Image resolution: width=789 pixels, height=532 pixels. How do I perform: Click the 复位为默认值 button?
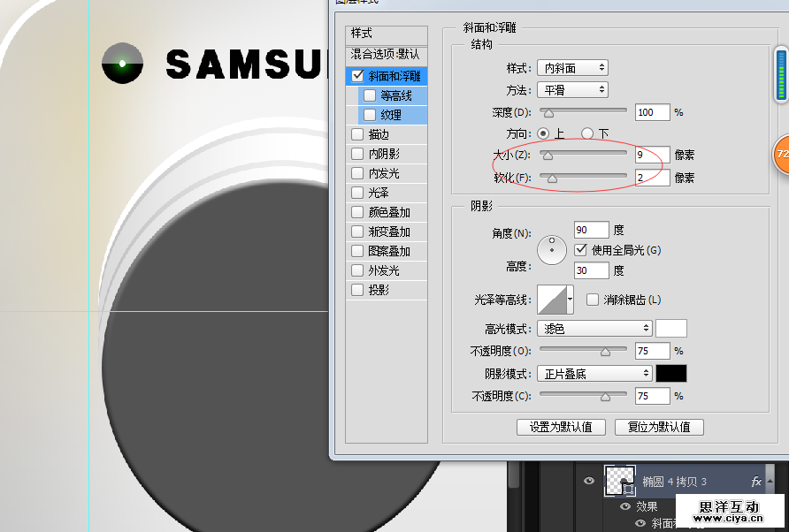(x=659, y=427)
